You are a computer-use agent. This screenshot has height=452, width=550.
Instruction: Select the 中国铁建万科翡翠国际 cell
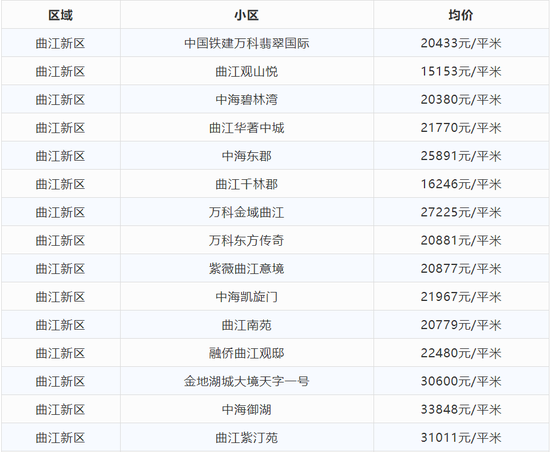(x=247, y=43)
